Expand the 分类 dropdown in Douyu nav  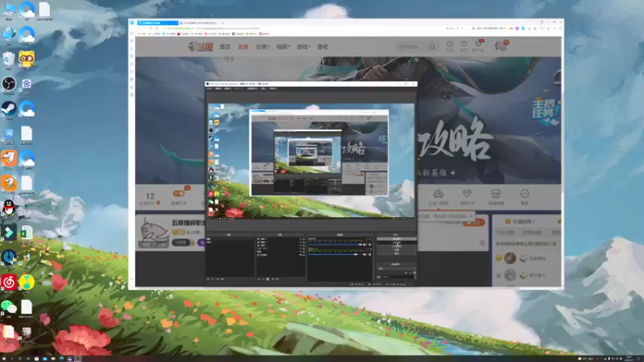tap(262, 47)
